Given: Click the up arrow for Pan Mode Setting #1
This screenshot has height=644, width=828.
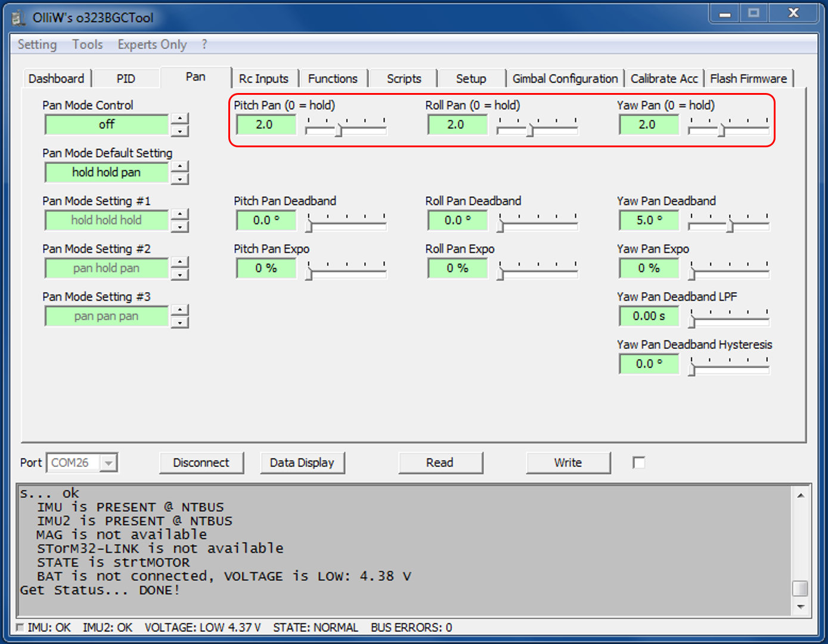Looking at the screenshot, I should 179,214.
